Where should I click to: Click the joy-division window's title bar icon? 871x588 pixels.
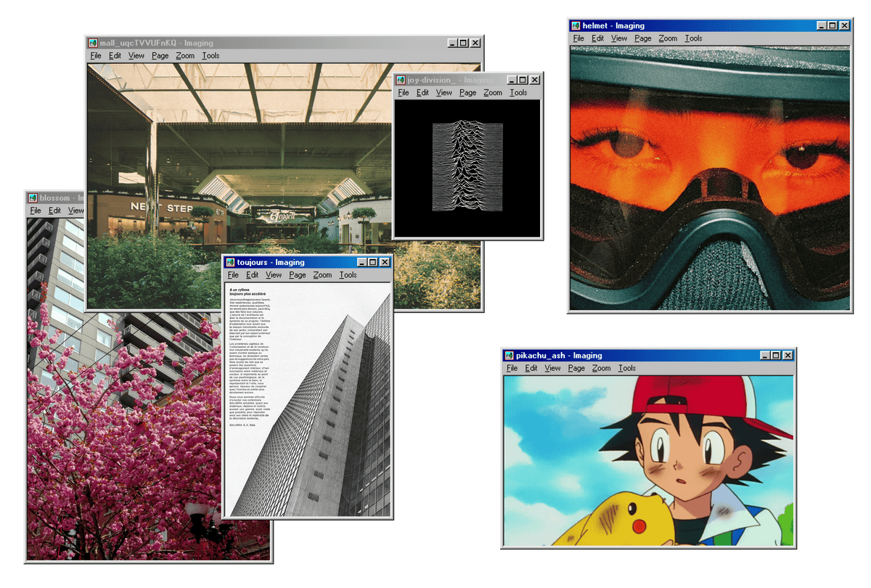[x=401, y=80]
